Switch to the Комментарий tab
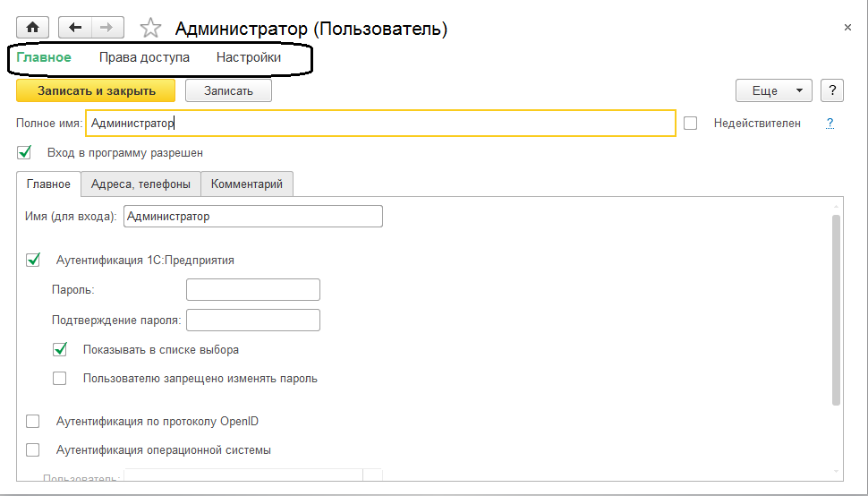This screenshot has width=868, height=496. pyautogui.click(x=247, y=184)
